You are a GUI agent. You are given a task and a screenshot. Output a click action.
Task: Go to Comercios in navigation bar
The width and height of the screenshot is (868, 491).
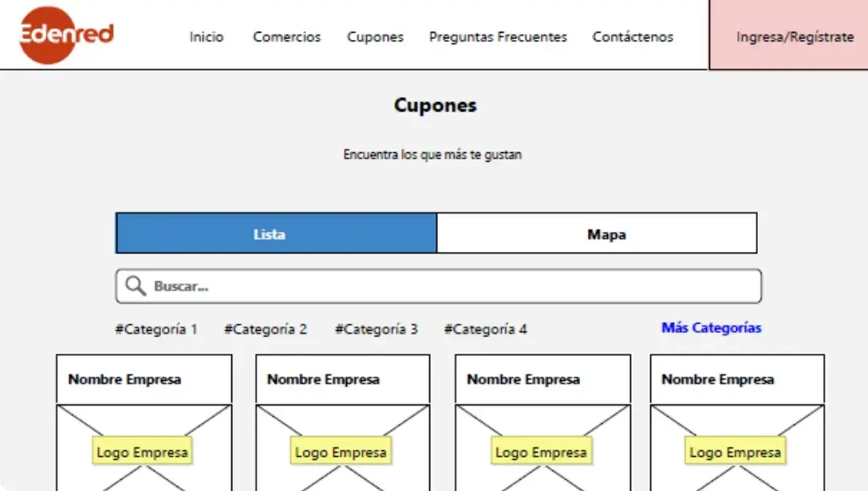click(286, 37)
